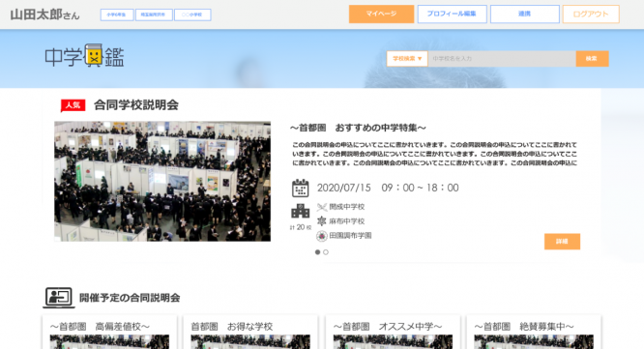Open マイページ tab

coord(382,14)
